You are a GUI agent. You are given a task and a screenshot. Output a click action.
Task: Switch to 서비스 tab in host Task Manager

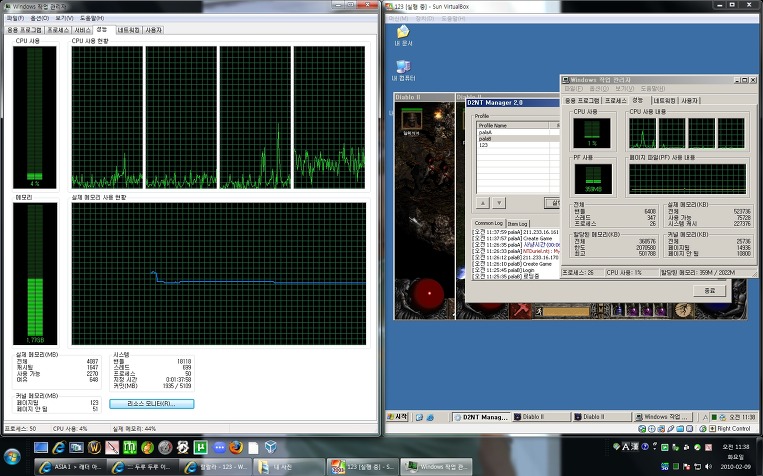(82, 30)
